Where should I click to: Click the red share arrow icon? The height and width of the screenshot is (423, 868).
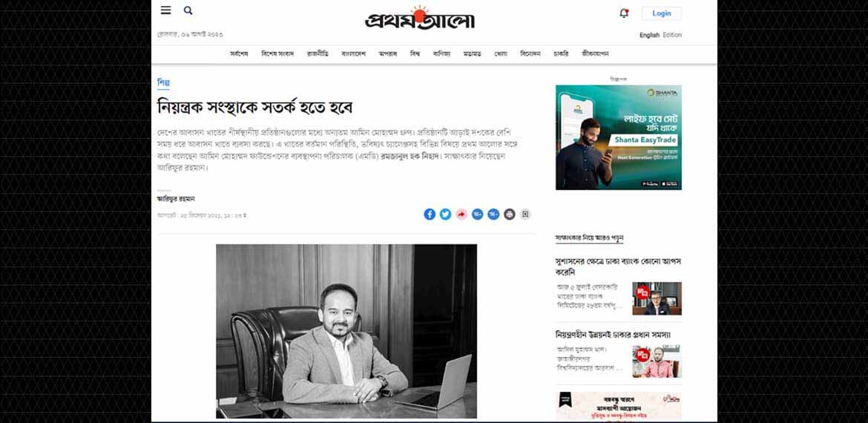[x=461, y=214]
